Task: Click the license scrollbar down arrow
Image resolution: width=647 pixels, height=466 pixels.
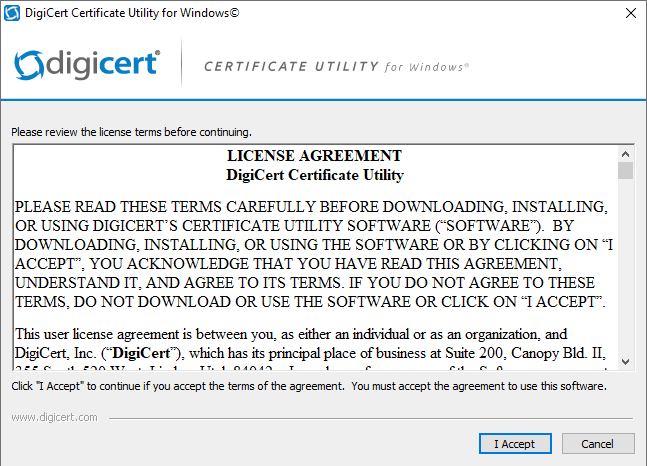Action: click(626, 362)
